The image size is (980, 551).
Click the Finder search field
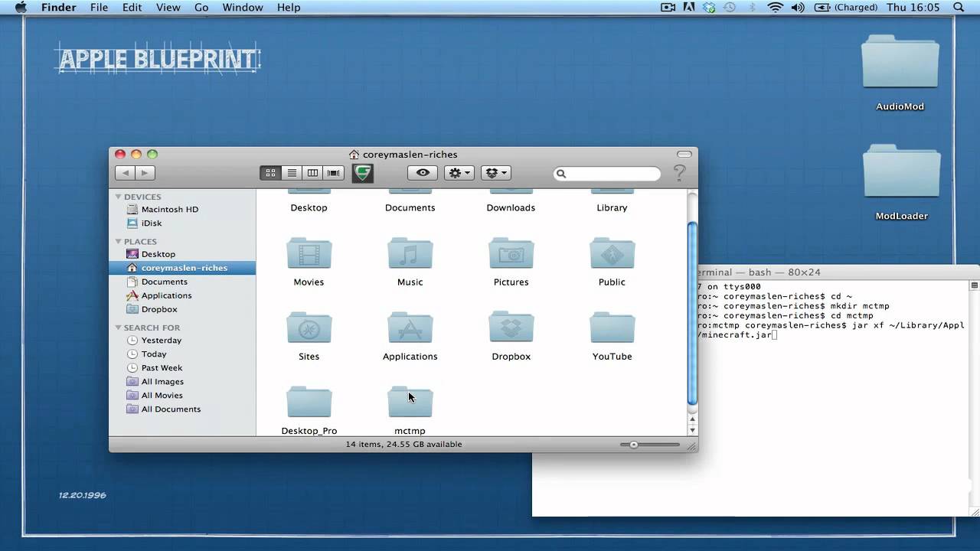click(607, 174)
